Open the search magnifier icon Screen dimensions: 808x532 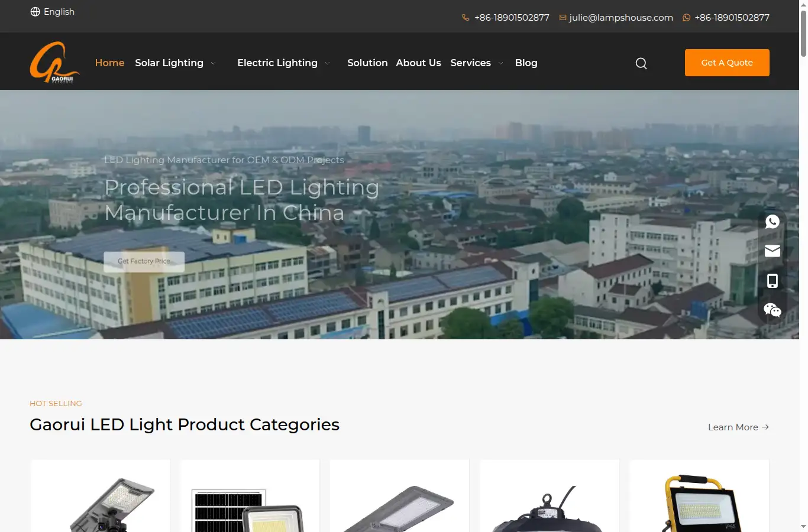coord(641,63)
